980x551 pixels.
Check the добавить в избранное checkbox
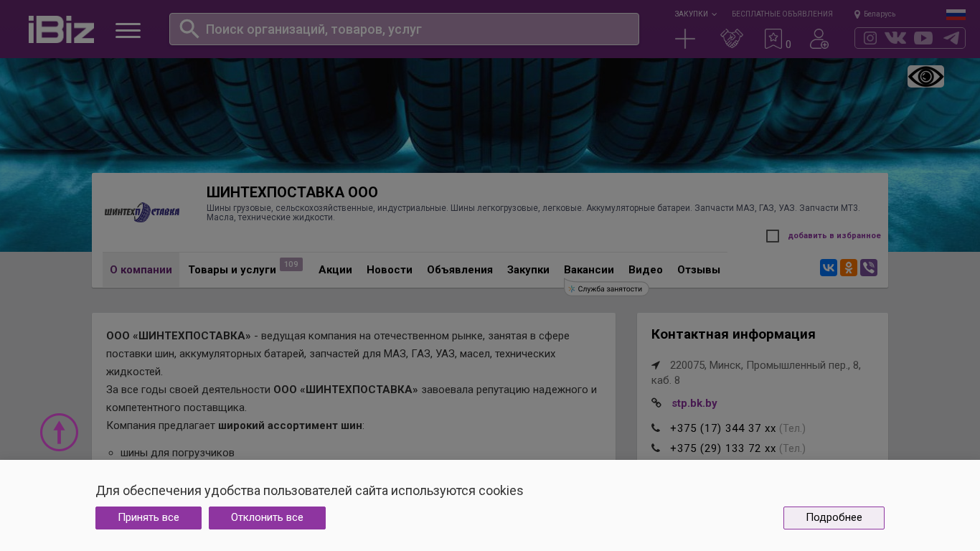[x=773, y=236]
